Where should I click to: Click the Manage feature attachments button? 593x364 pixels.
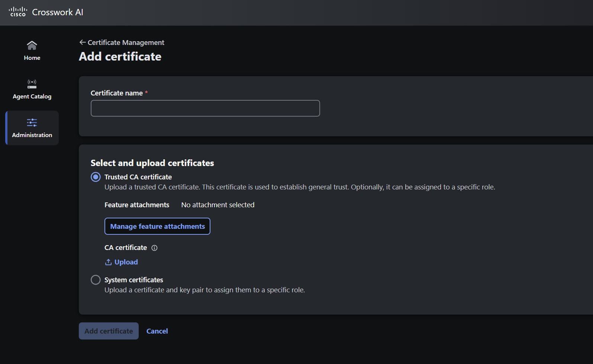157,226
